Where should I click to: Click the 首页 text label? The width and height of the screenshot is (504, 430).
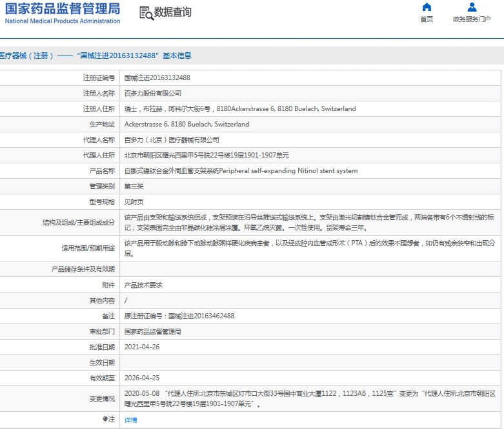pyautogui.click(x=427, y=19)
